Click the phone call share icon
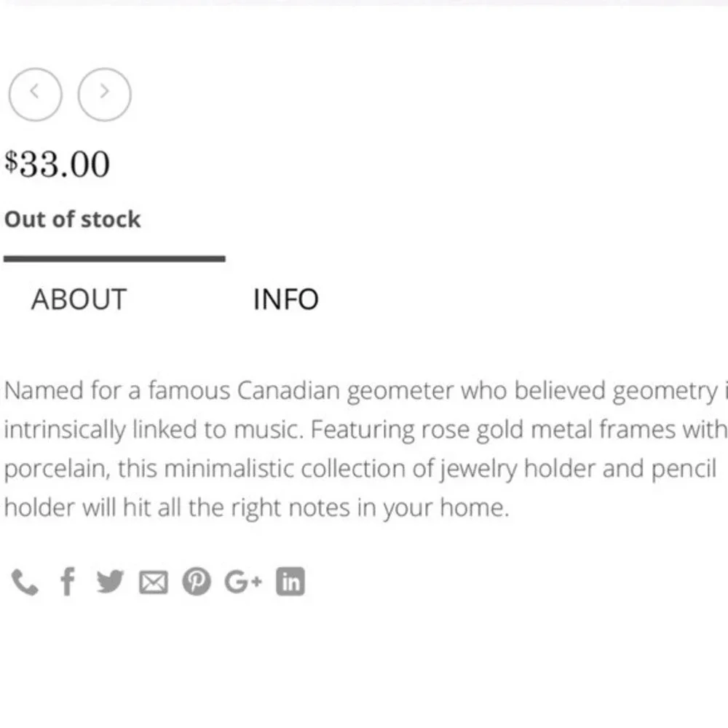 pyautogui.click(x=25, y=582)
